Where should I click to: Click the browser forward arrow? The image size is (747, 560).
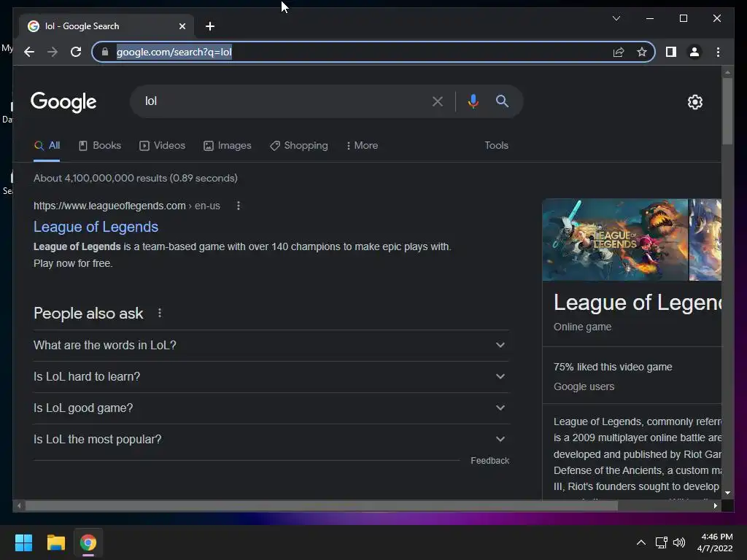coord(53,52)
